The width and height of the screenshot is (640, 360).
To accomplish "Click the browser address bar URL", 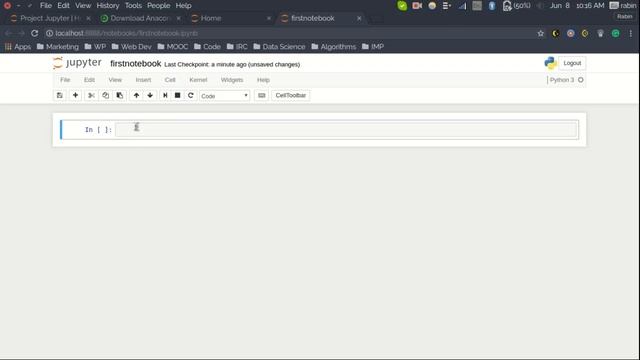I will pos(127,33).
